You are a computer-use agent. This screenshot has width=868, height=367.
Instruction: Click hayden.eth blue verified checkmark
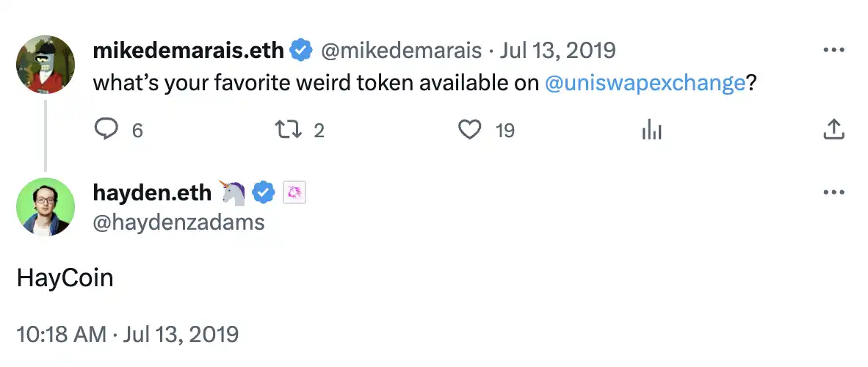pyautogui.click(x=264, y=192)
